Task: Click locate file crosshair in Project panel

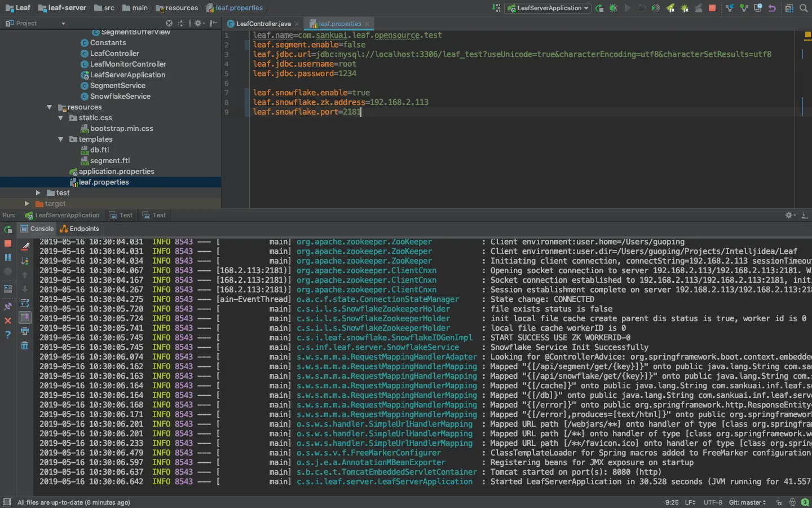Action: (x=169, y=23)
